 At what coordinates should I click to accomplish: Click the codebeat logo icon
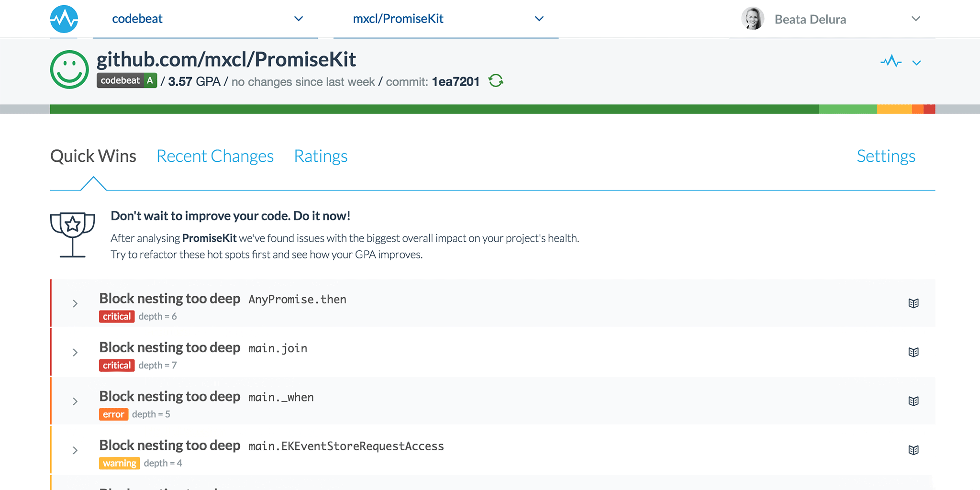64,19
